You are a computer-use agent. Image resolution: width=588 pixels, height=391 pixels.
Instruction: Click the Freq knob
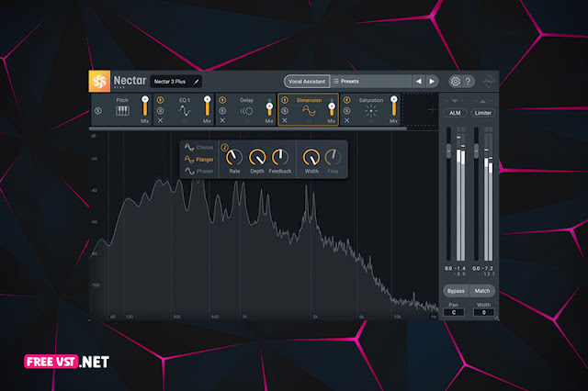(333, 157)
